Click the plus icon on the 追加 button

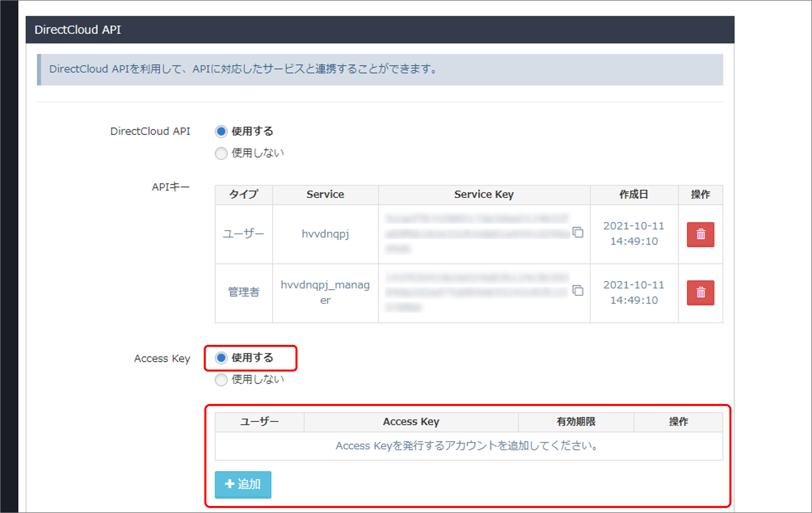[x=229, y=484]
